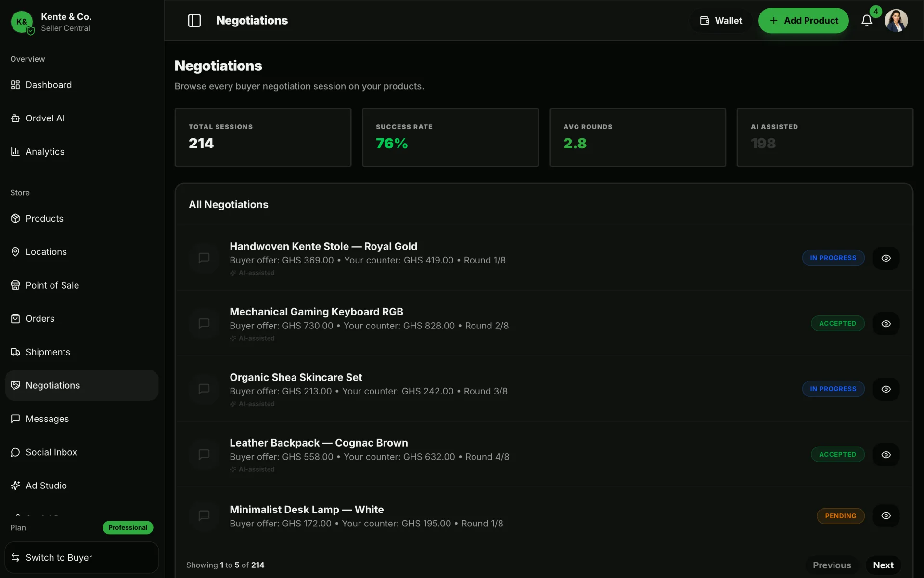
Task: View Leather Backpack negotiation eye icon
Action: pos(886,455)
